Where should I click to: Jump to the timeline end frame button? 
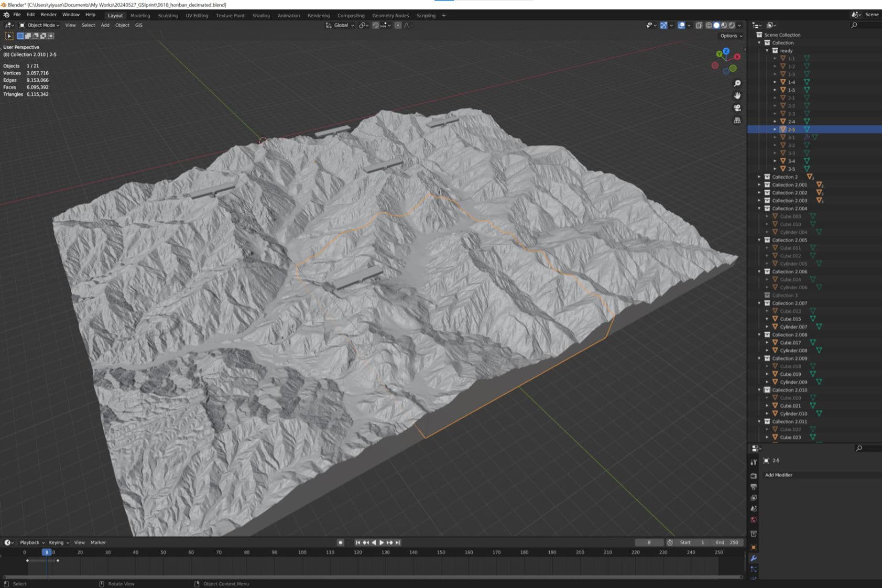(398, 542)
